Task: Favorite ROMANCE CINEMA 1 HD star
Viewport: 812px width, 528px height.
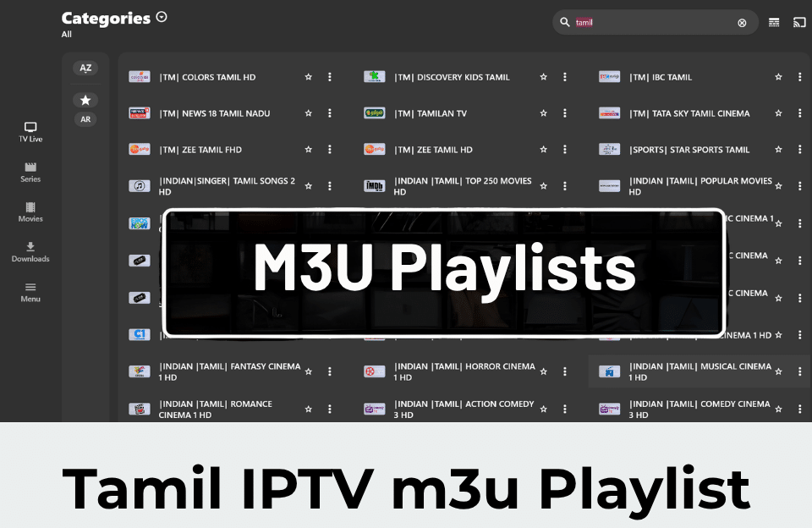Action: coord(308,409)
